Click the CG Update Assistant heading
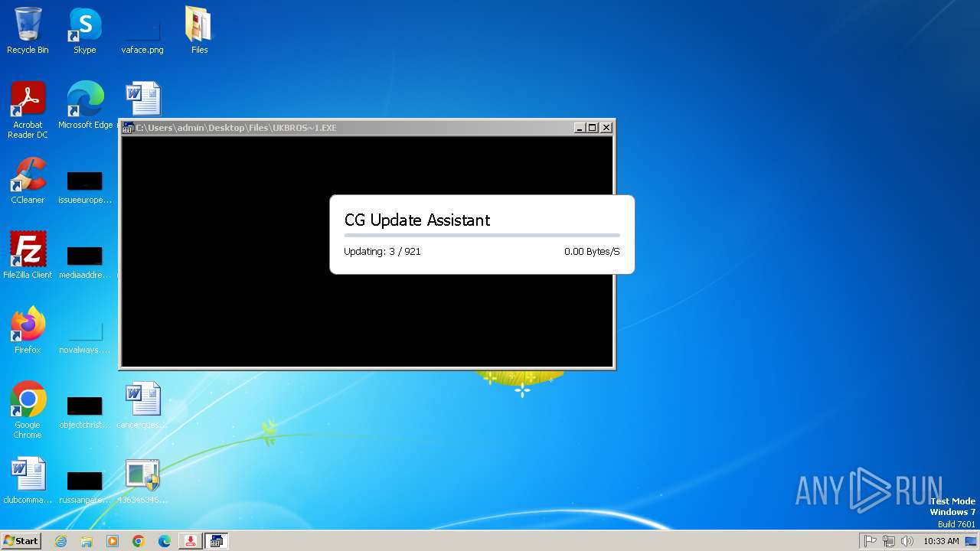Screen dimensions: 980x551 point(417,220)
